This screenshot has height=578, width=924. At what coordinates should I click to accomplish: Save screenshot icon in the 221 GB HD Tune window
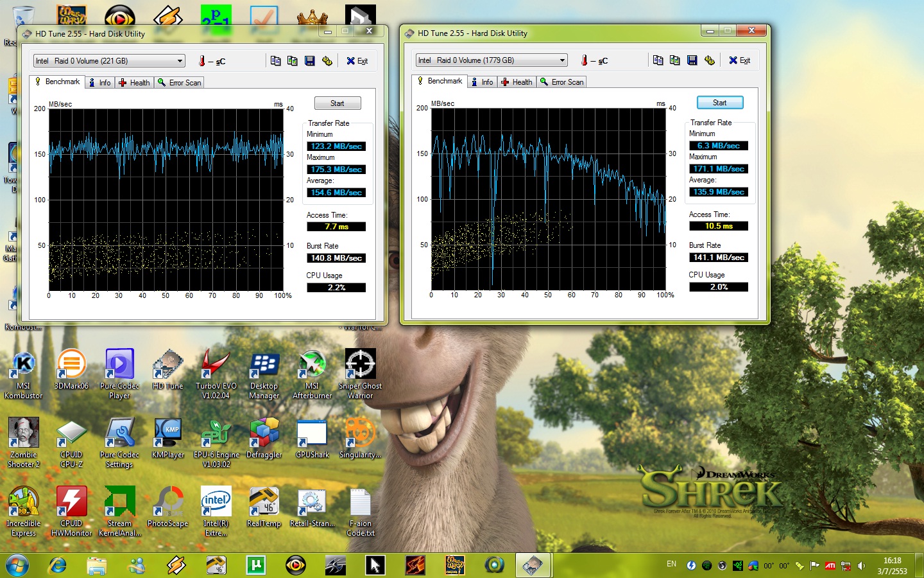310,61
